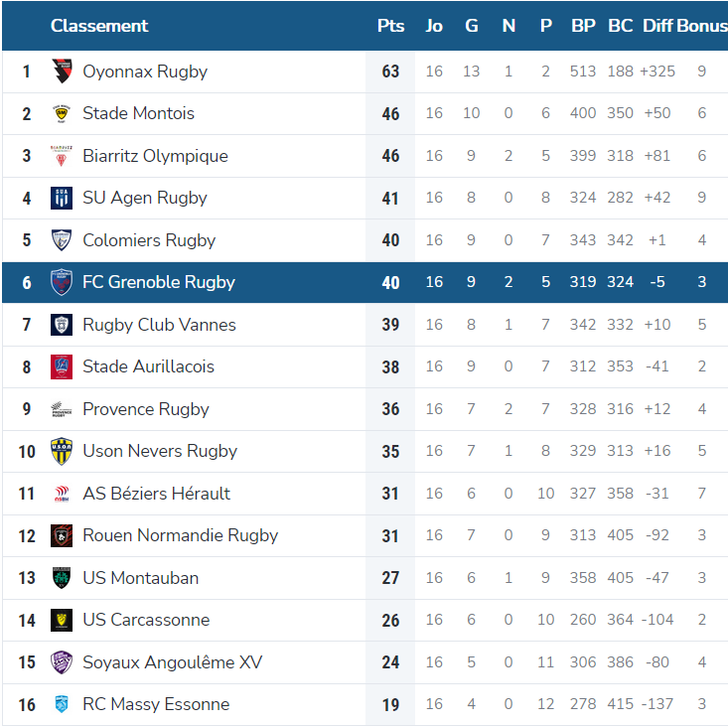Screen dimensions: 728x726
Task: Click the Uson Nevers yellow shield logo
Action: [x=62, y=451]
